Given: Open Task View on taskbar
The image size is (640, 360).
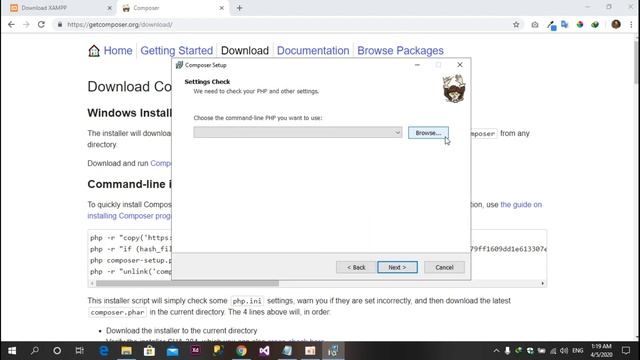Looking at the screenshot, I should click(x=80, y=351).
